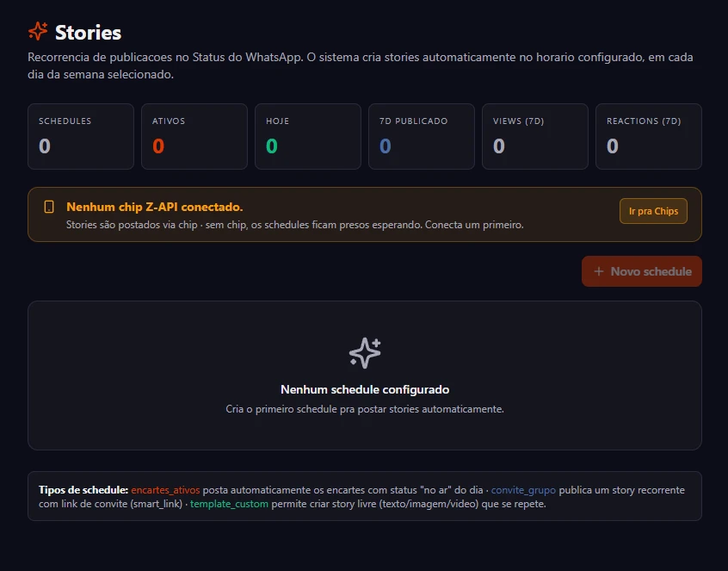Click 'Stories são postados via chip' description
This screenshot has width=728, height=571.
point(295,225)
